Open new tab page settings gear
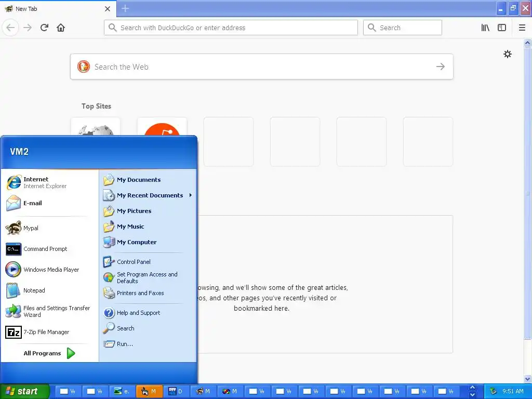532x399 pixels. point(507,54)
